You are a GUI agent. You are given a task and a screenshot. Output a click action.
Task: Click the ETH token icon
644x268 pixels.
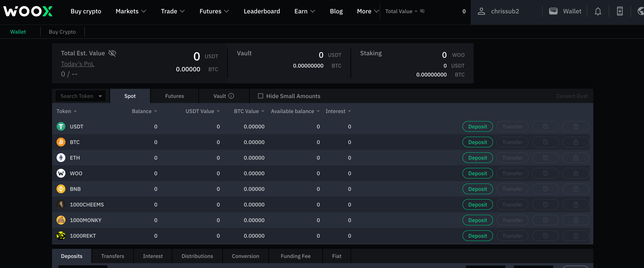coord(61,158)
